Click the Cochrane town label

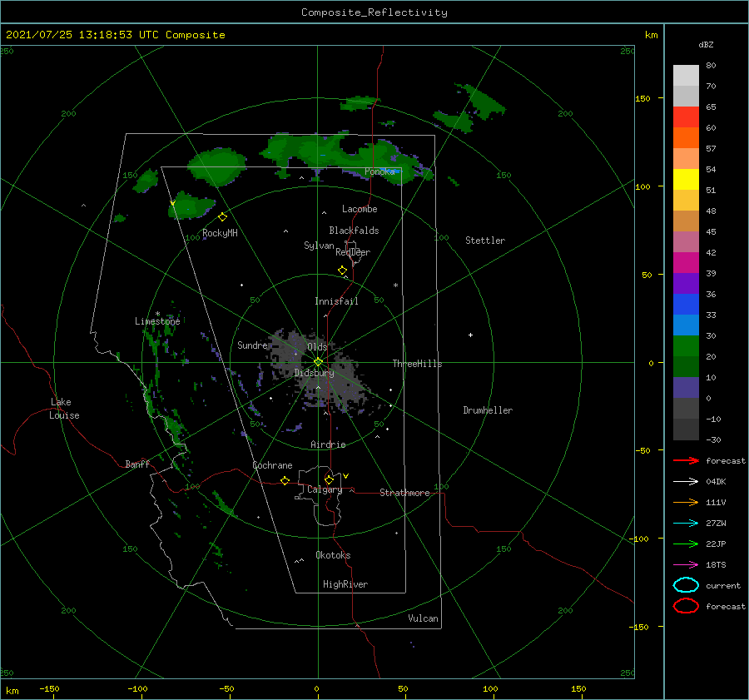pos(272,465)
